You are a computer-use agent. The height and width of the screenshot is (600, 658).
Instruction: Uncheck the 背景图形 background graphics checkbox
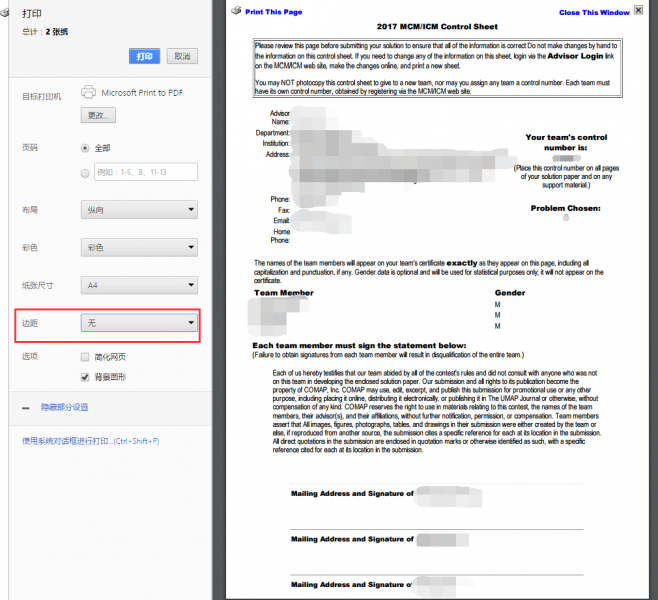(85, 377)
